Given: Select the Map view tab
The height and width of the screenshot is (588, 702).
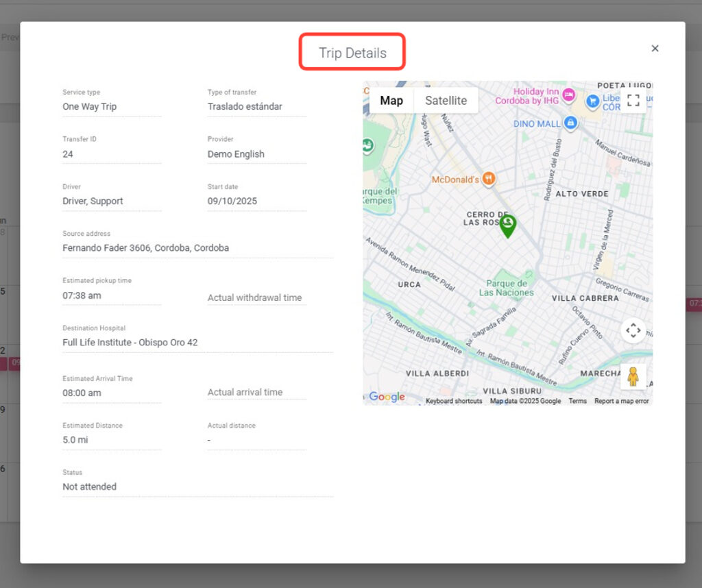Looking at the screenshot, I should tap(391, 101).
